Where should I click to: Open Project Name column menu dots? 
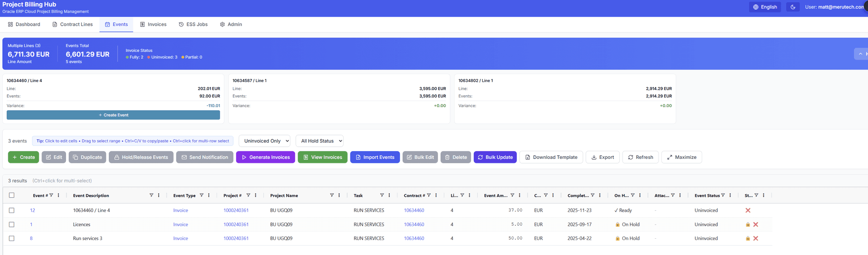coord(339,195)
